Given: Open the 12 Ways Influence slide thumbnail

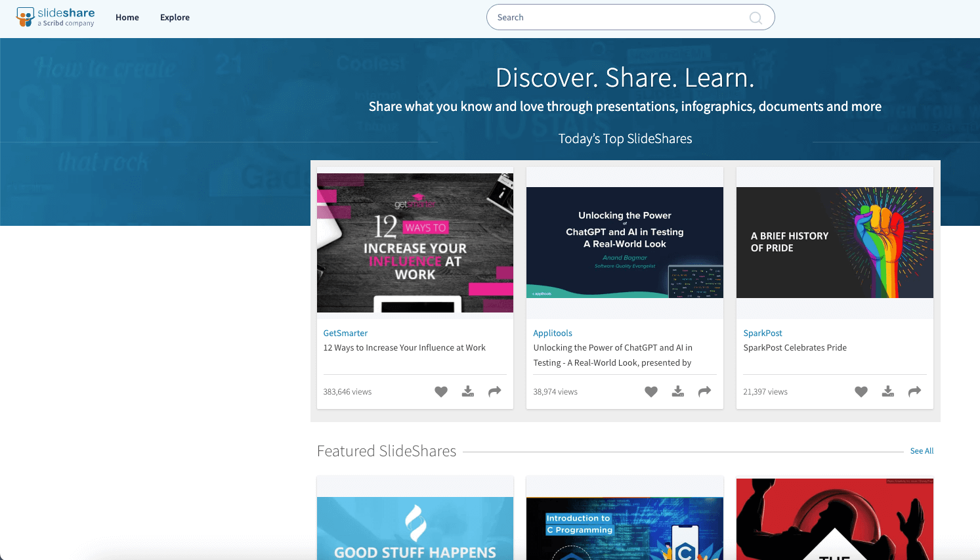Looking at the screenshot, I should (x=415, y=243).
